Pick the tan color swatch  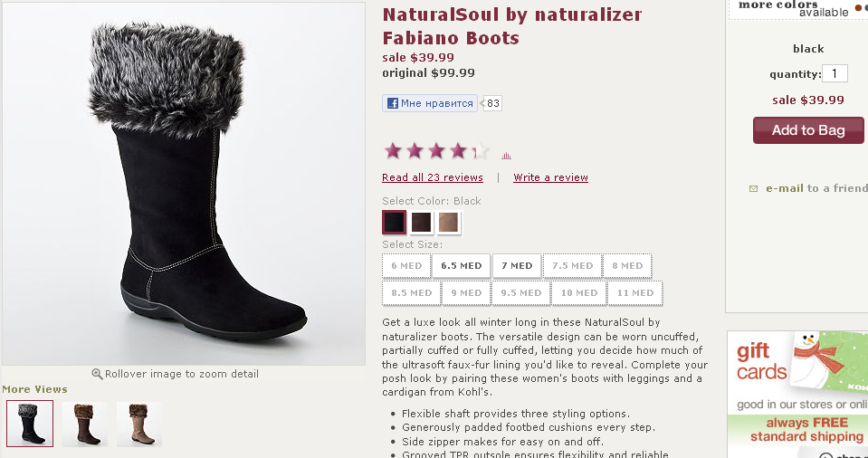(449, 223)
